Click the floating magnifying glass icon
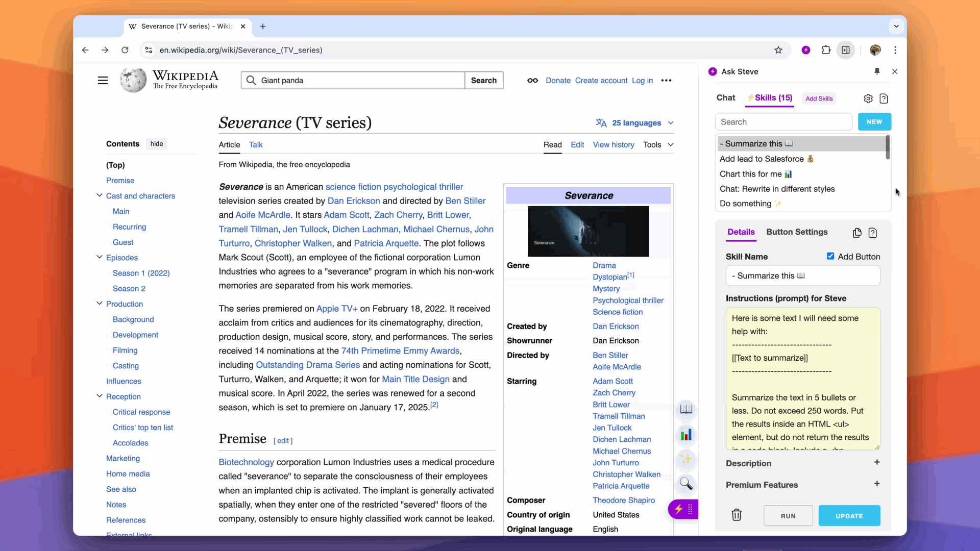The width and height of the screenshot is (980, 551). [686, 483]
